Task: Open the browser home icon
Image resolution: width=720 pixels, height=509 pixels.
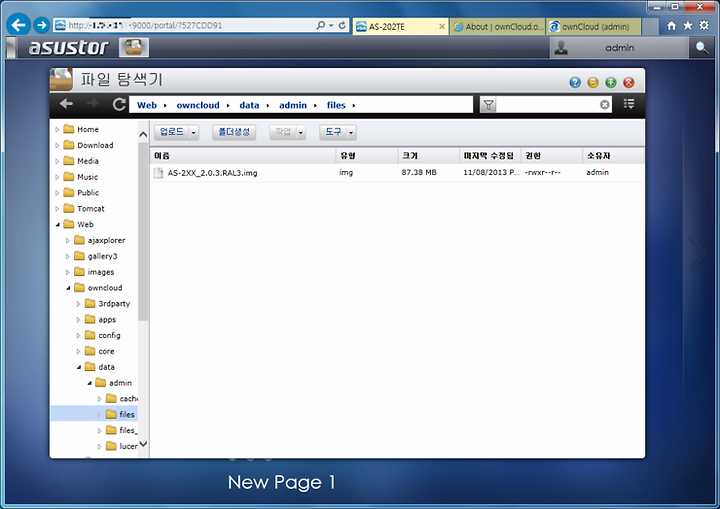Action: 671,26
